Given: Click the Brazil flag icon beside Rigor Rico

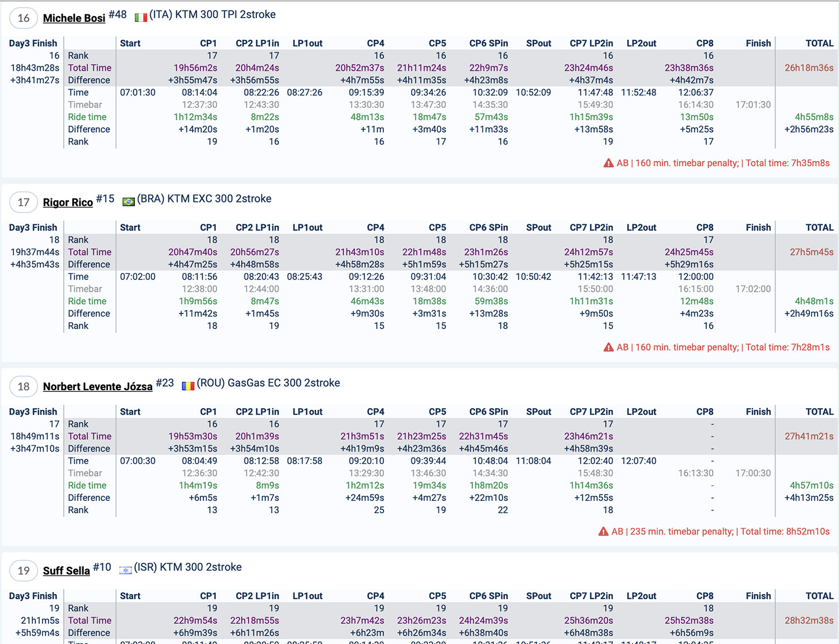Looking at the screenshot, I should click(x=129, y=202).
